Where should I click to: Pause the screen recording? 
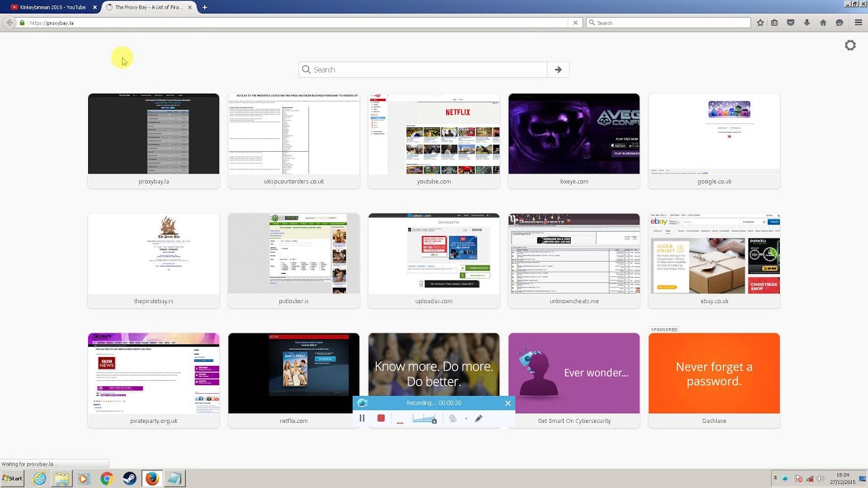pyautogui.click(x=362, y=418)
